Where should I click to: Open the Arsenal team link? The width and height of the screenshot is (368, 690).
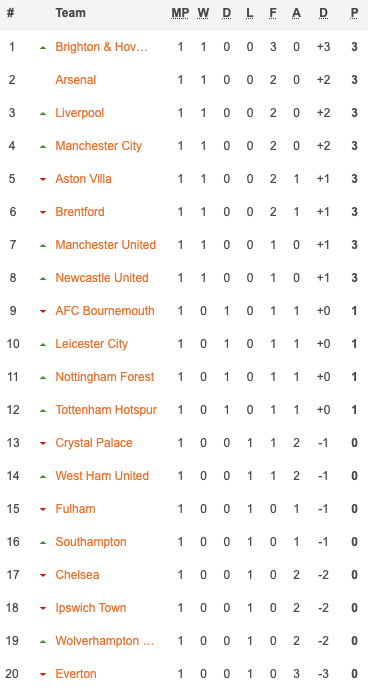[76, 80]
